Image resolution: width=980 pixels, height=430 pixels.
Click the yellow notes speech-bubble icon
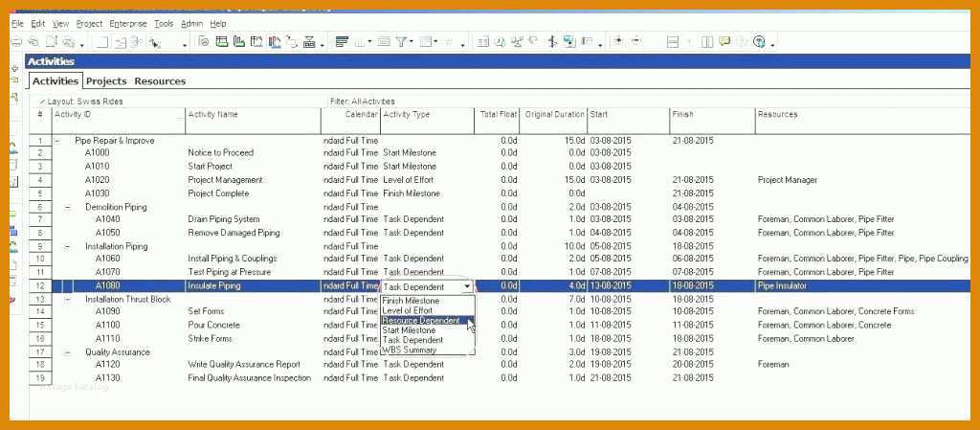[x=724, y=42]
